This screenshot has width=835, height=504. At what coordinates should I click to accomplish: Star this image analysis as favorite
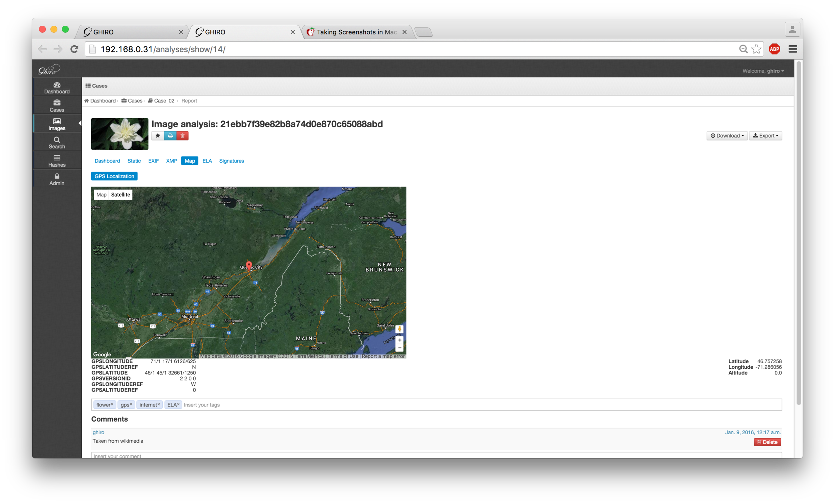point(158,136)
